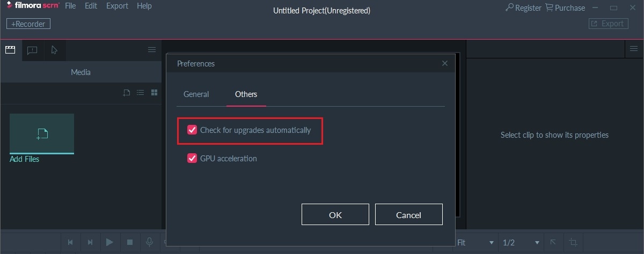
Task: Disable the GPU acceleration checkbox
Action: pos(192,159)
